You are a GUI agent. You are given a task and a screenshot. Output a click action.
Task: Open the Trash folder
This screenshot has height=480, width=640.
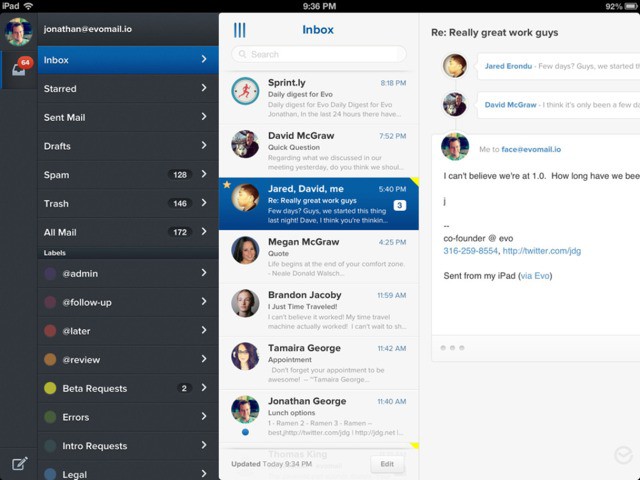[x=128, y=203]
